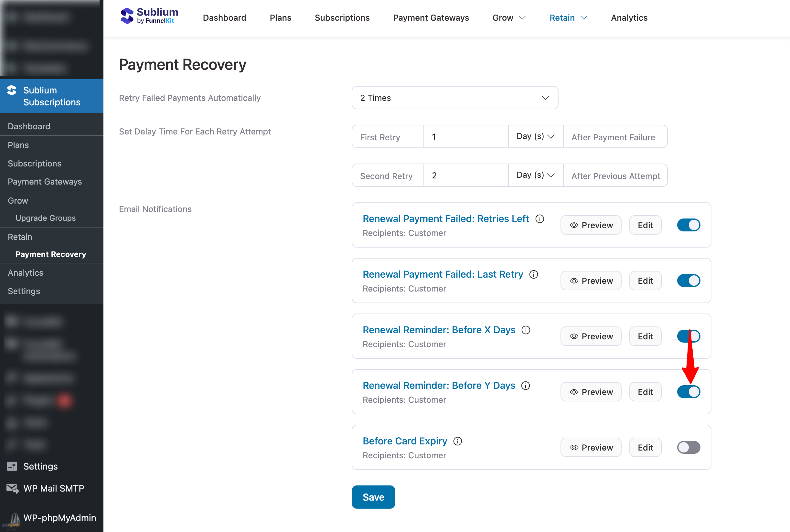Save the payment recovery settings
Image resolution: width=790 pixels, height=532 pixels.
(x=373, y=497)
